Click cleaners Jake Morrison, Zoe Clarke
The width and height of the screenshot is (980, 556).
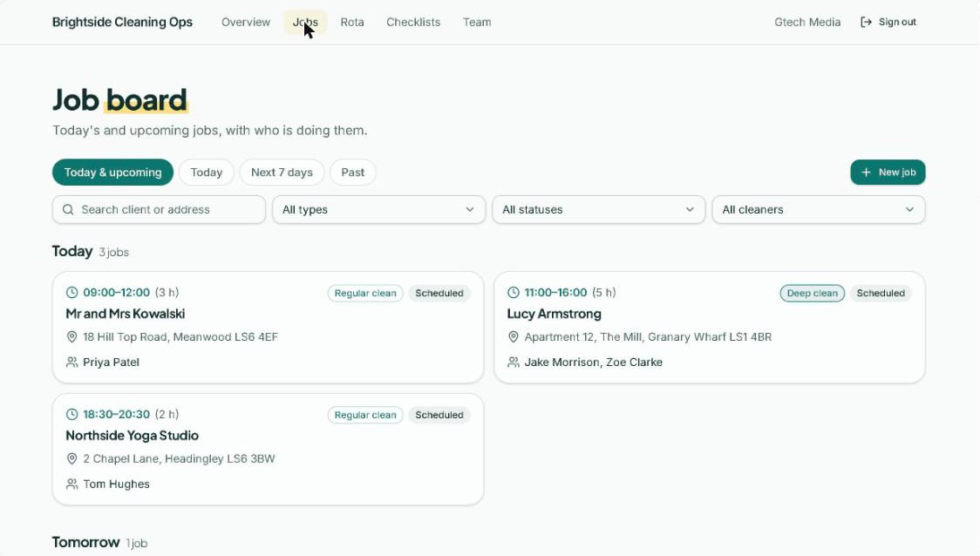[593, 362]
